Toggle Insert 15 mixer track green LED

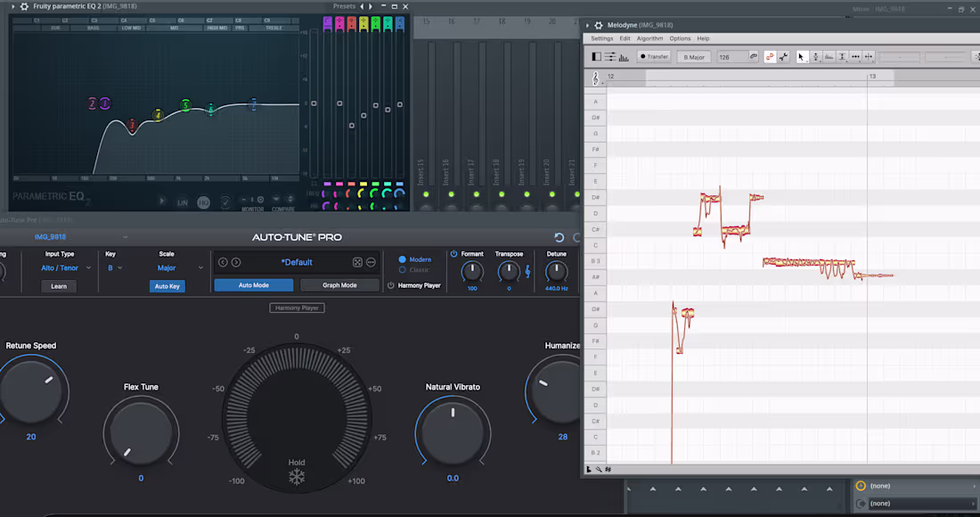point(426,194)
